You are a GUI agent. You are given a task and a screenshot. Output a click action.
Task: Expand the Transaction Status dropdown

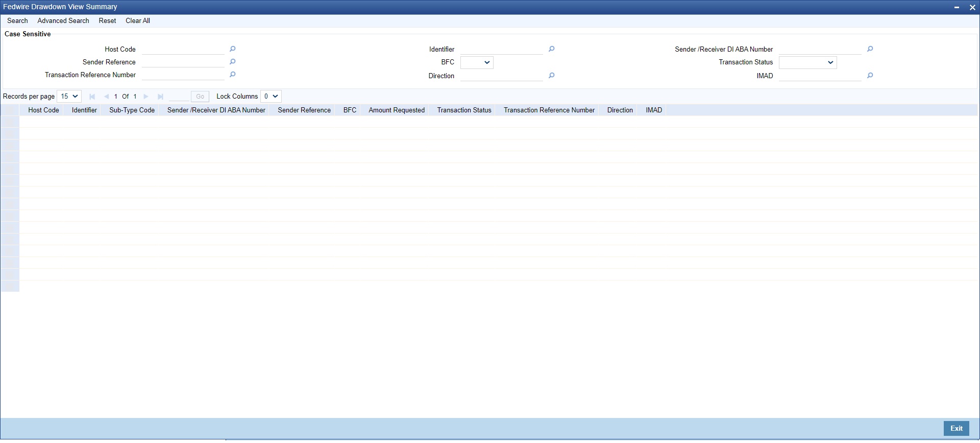click(x=807, y=62)
